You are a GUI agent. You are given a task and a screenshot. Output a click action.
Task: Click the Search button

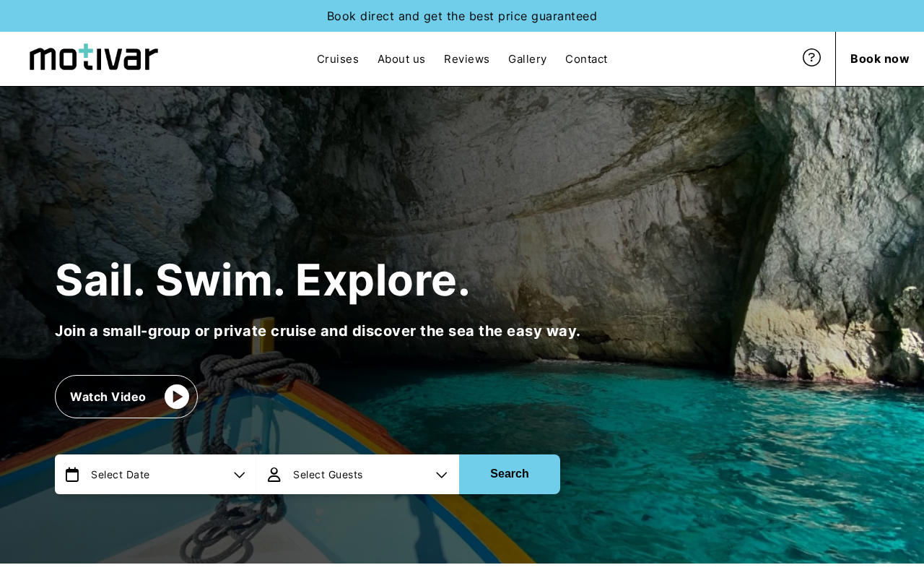coord(510,474)
